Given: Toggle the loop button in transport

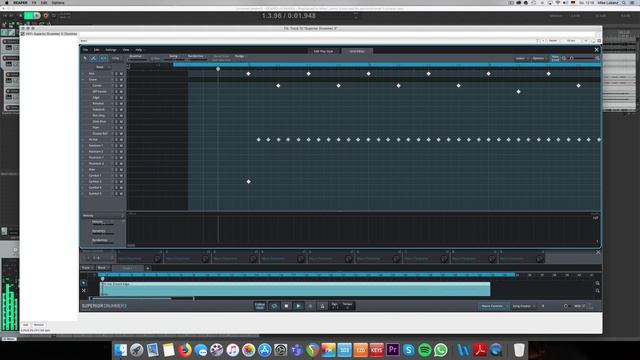Looking at the screenshot, I should 274,306.
